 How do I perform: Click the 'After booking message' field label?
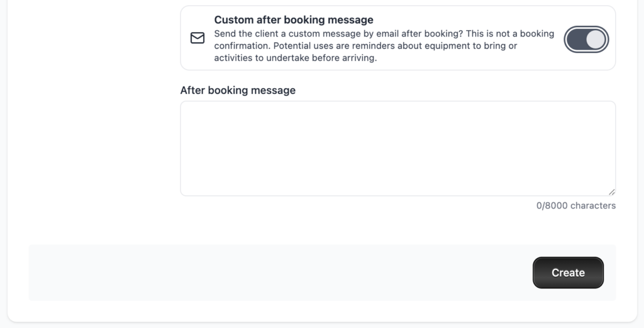238,90
